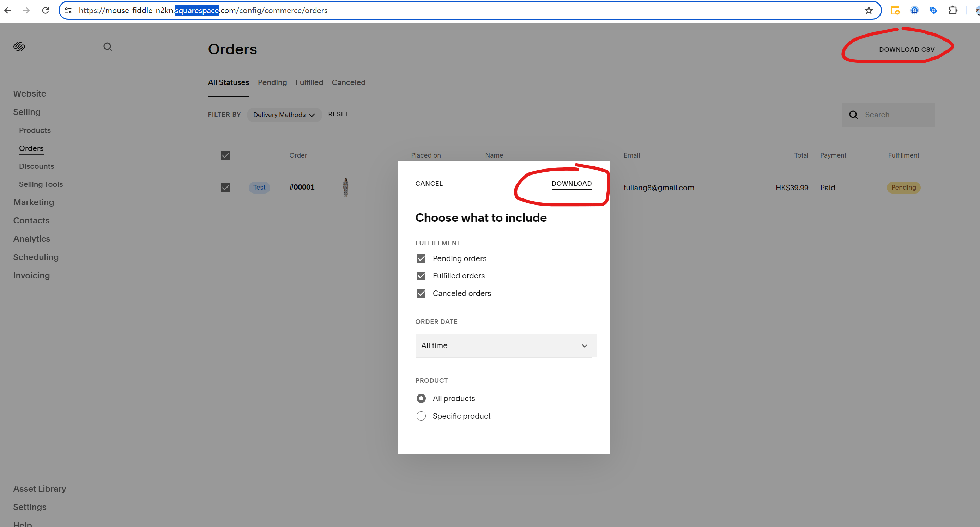Viewport: 980px width, 527px height.
Task: Click the Email column header
Action: click(x=631, y=155)
